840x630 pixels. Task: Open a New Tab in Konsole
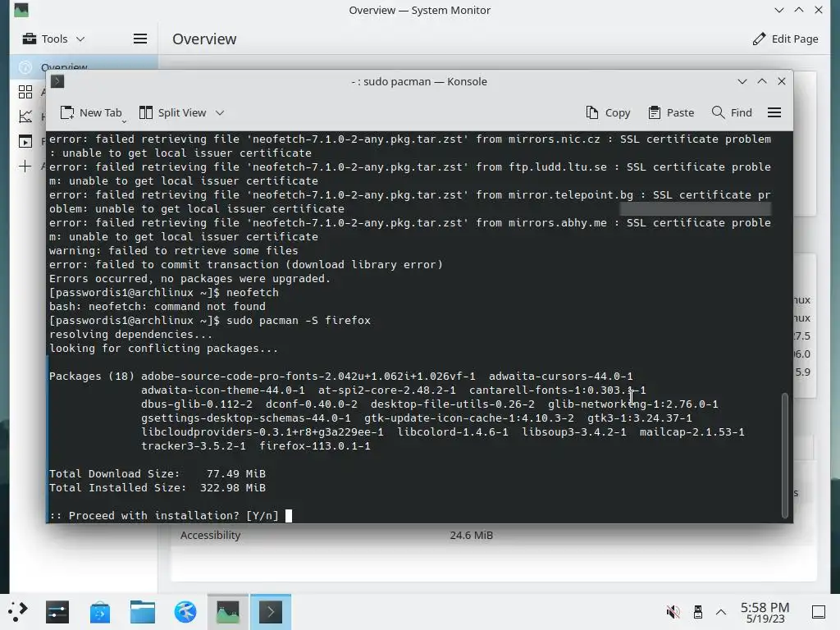click(x=91, y=113)
